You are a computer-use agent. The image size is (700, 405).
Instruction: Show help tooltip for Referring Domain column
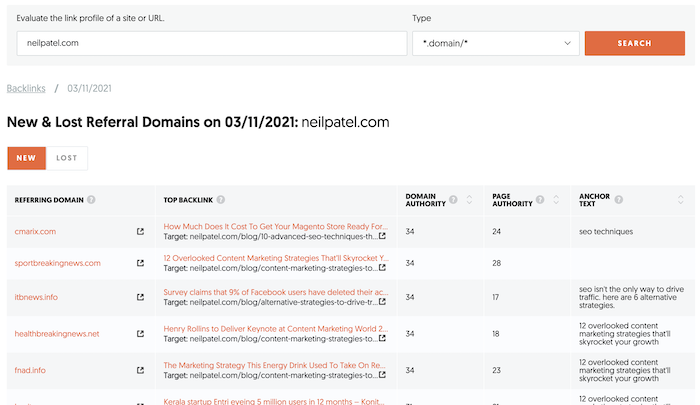click(x=91, y=200)
